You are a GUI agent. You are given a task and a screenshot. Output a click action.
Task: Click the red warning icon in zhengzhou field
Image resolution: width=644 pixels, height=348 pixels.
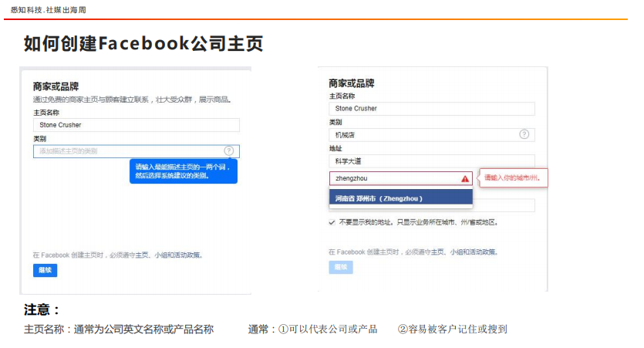click(x=465, y=179)
